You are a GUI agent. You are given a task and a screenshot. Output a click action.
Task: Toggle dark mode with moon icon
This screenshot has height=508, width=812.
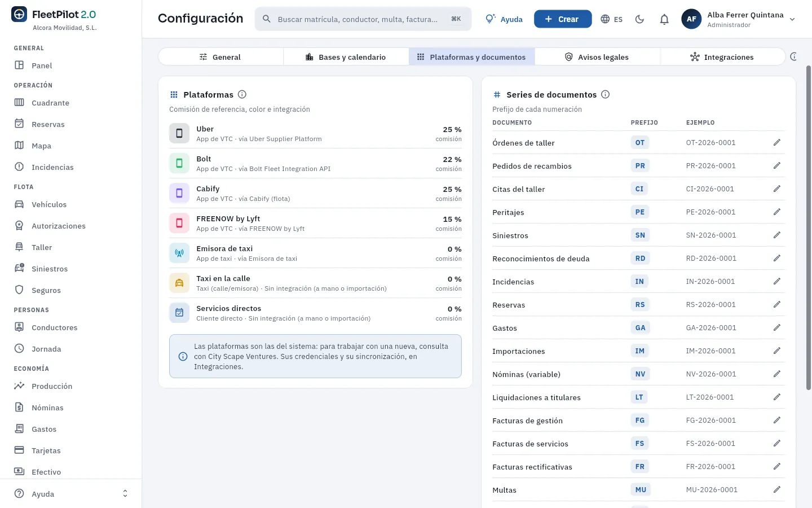tap(639, 19)
